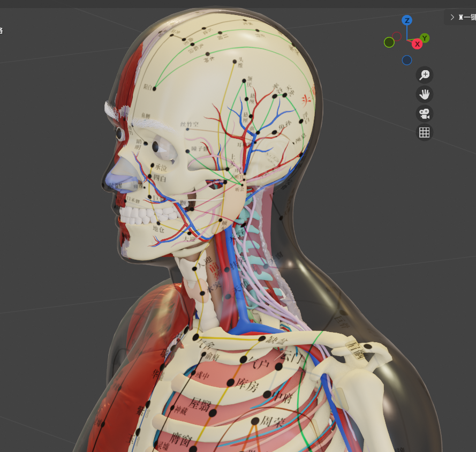Click the hand pan-view button
Screen dimensions: 476x452
tap(425, 94)
